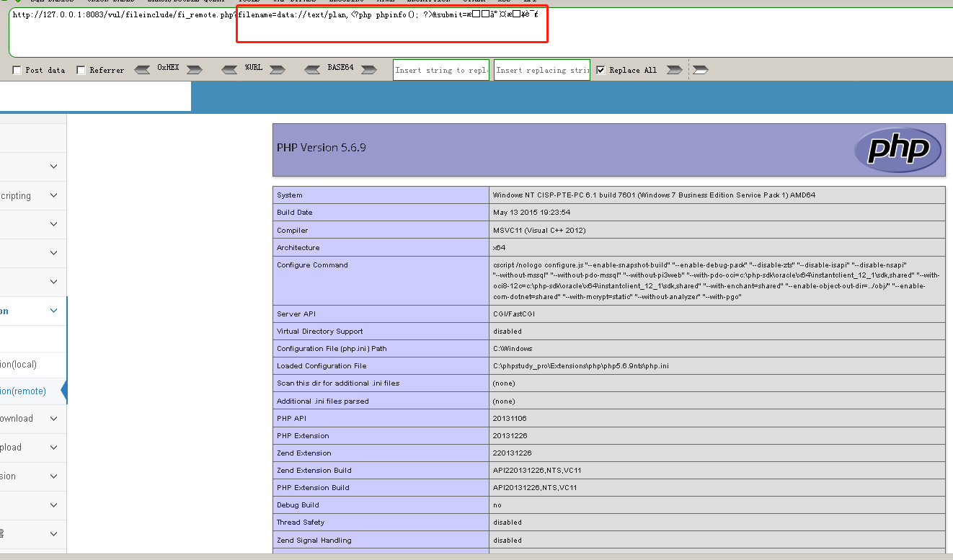Expand the sidebar item ending in 'ownload'

coord(53,418)
